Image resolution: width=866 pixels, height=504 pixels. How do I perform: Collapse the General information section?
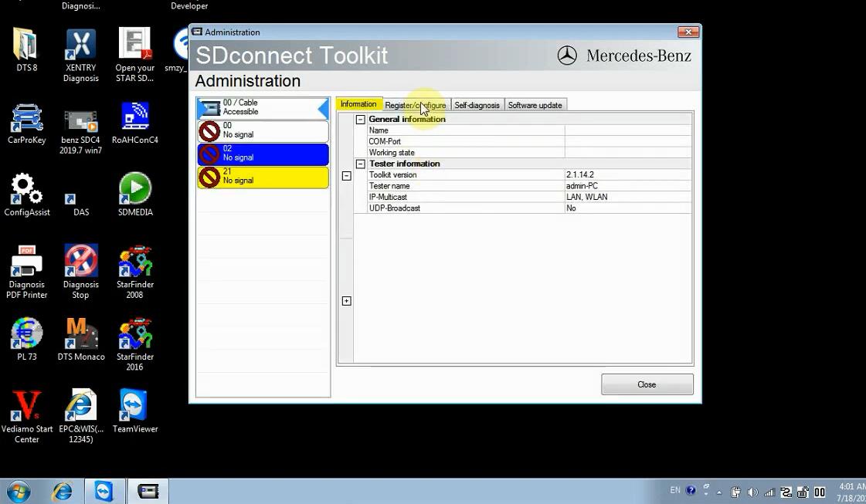tap(360, 119)
